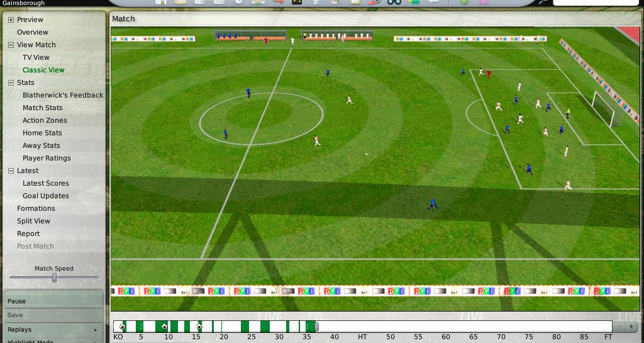Expand the Preview tree section
Image resolution: width=644 pixels, height=343 pixels.
[11, 20]
